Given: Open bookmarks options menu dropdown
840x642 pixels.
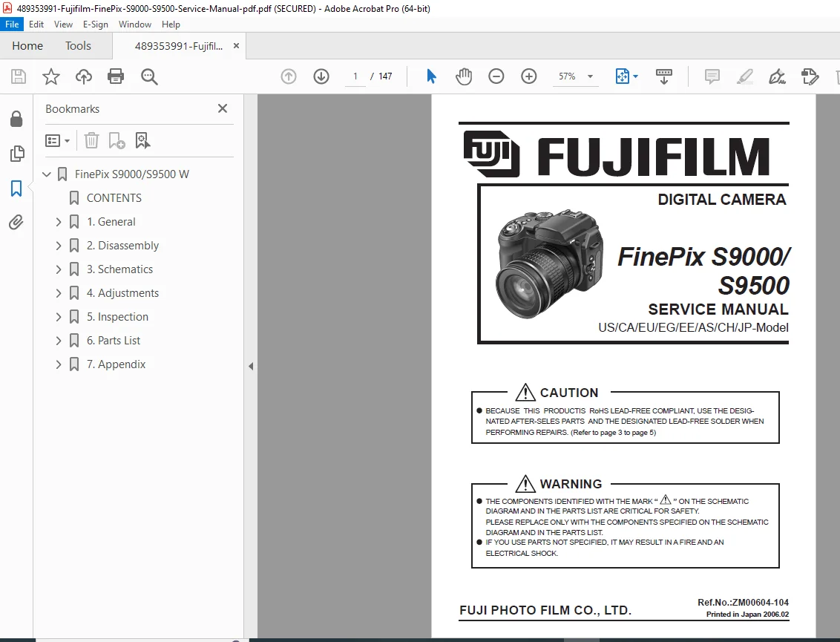Looking at the screenshot, I should (57, 140).
